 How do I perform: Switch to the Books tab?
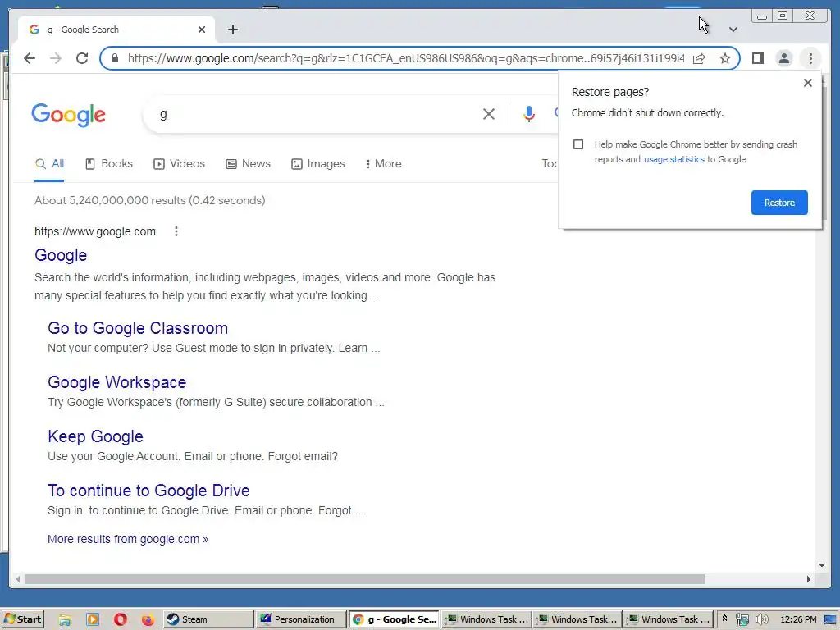pos(109,164)
